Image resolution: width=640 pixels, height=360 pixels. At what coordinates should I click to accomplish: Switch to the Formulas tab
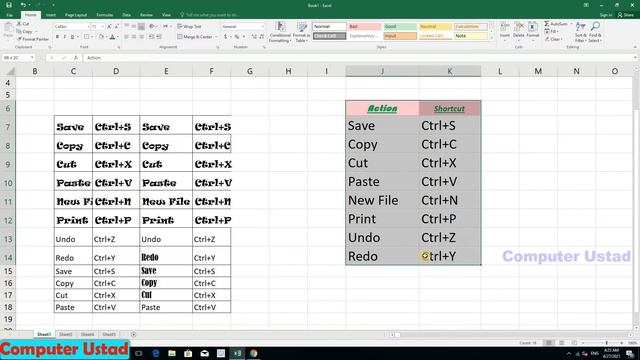pos(105,15)
